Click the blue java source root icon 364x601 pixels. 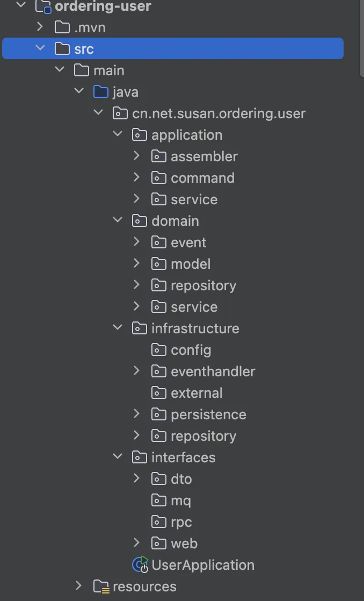[101, 92]
